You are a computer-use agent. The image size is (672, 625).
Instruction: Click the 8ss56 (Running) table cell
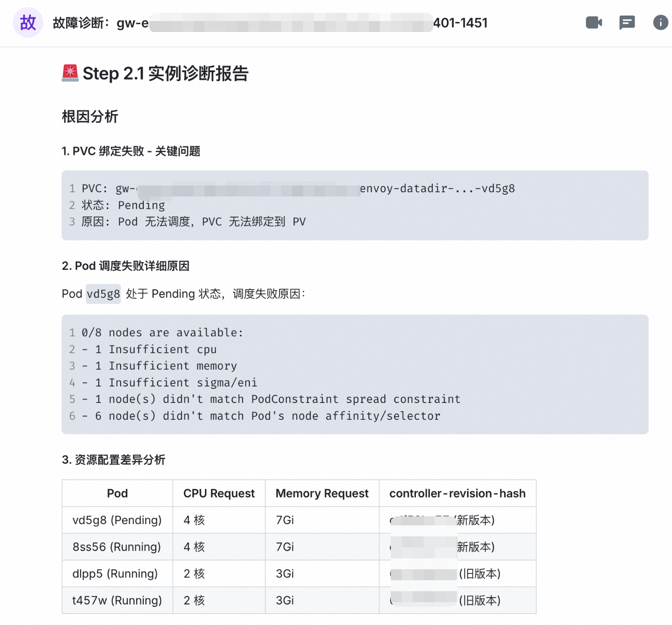117,547
